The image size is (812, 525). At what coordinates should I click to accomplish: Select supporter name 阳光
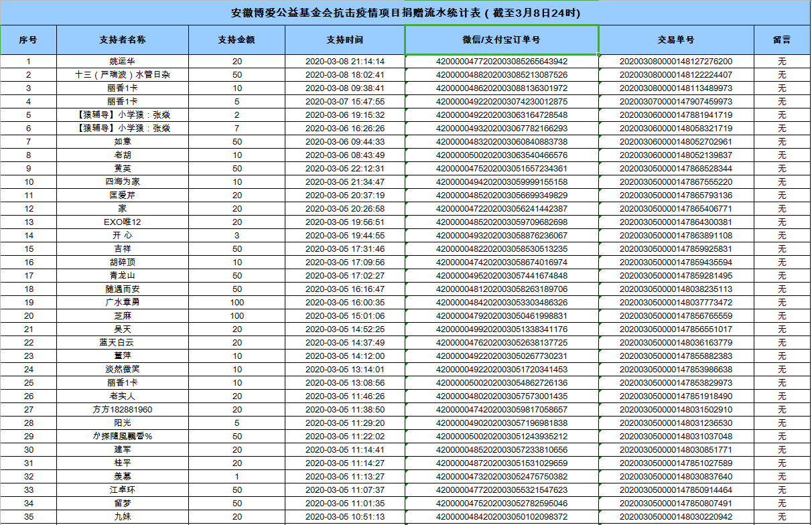(123, 423)
